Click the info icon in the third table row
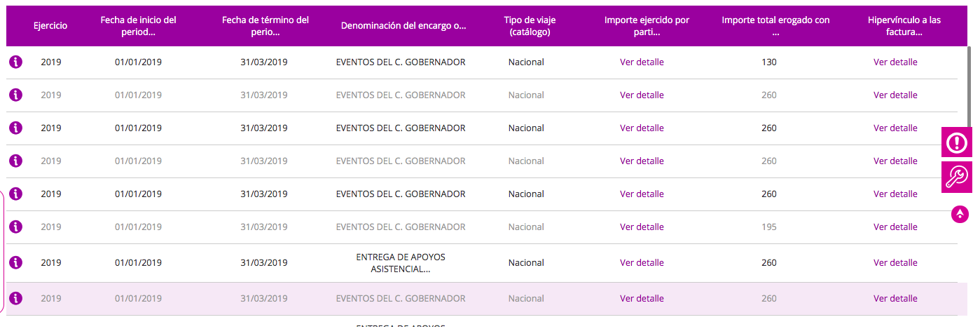Image resolution: width=980 pixels, height=336 pixels. coord(15,128)
